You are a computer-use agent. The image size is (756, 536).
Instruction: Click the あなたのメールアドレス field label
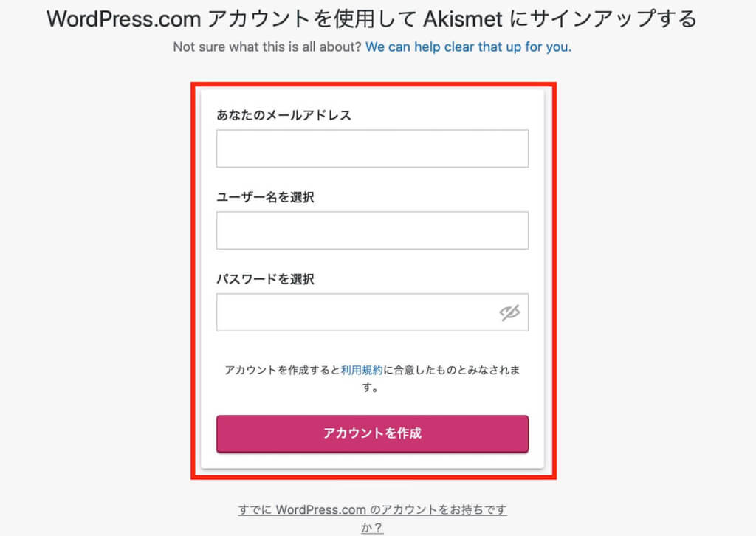pyautogui.click(x=284, y=115)
